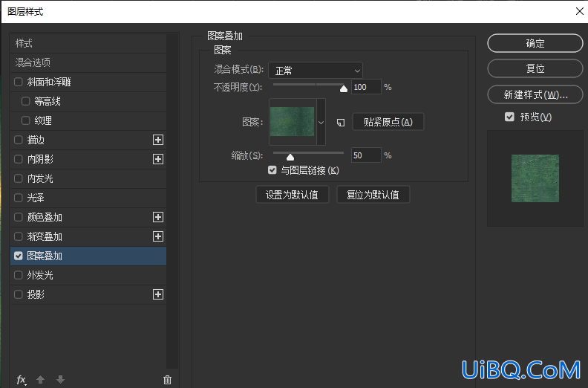The image size is (588, 388).
Task: Click the 设置为默认值 button
Action: click(292, 195)
